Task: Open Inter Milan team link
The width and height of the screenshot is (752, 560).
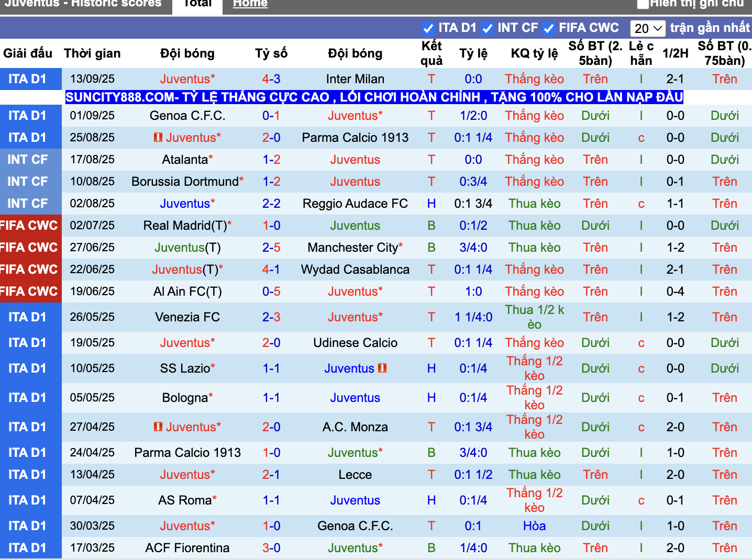Action: click(x=355, y=79)
